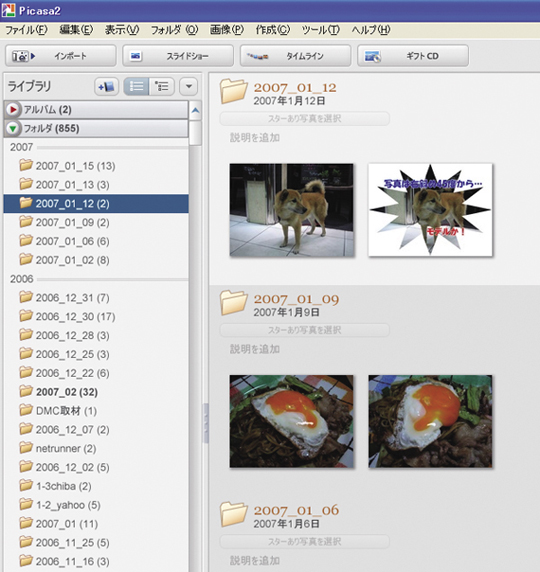Select the 1-3chiba (2) folder
Screen dimensions: 540x572
pos(96,486)
